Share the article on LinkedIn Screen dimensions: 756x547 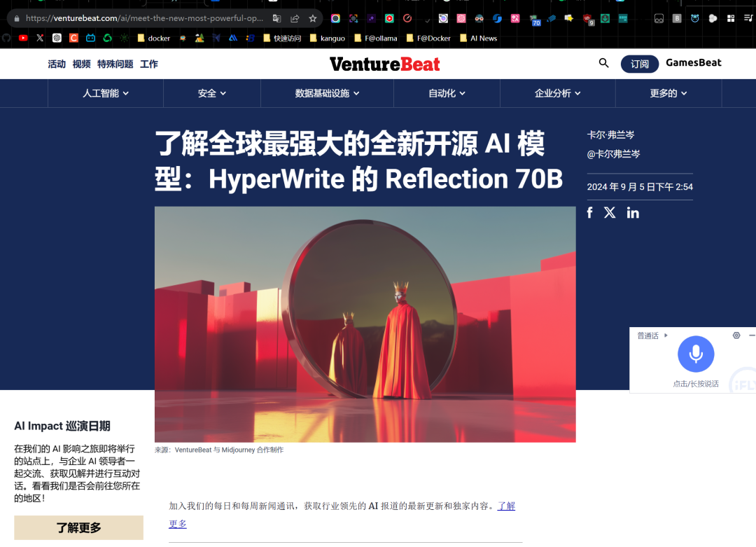pos(632,212)
